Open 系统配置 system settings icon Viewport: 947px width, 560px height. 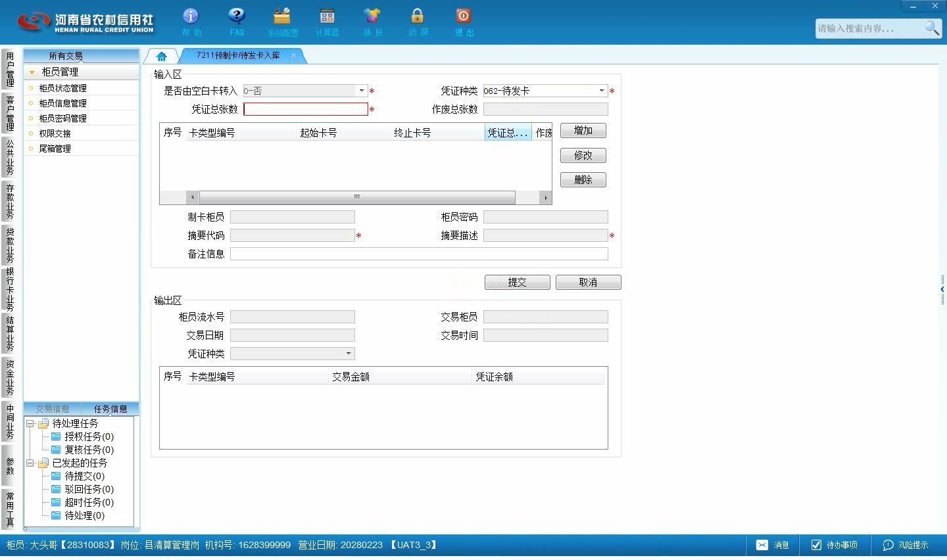click(282, 16)
